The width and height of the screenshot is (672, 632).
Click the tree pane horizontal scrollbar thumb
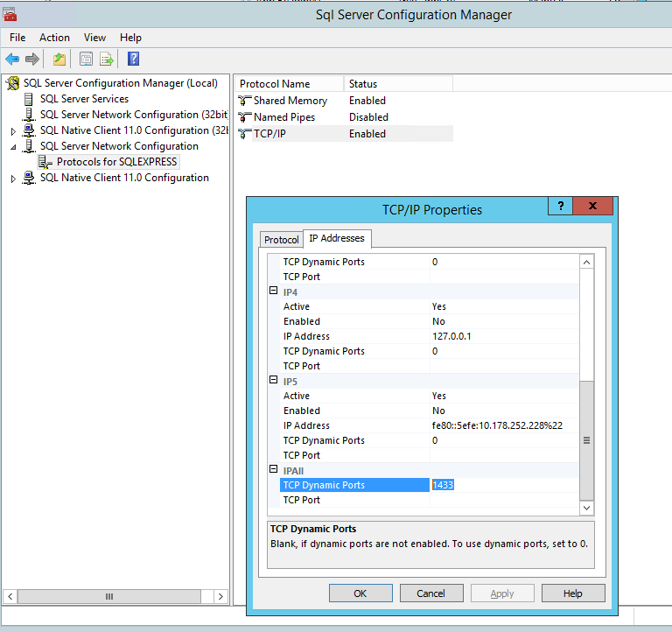109,596
